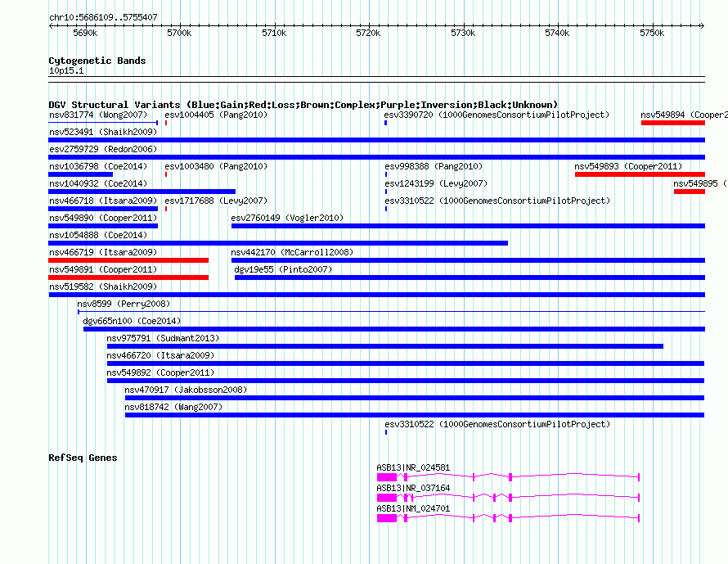Open variant esv2760149 (Vogler2010)
This screenshot has width=728, height=564.
pos(287,218)
